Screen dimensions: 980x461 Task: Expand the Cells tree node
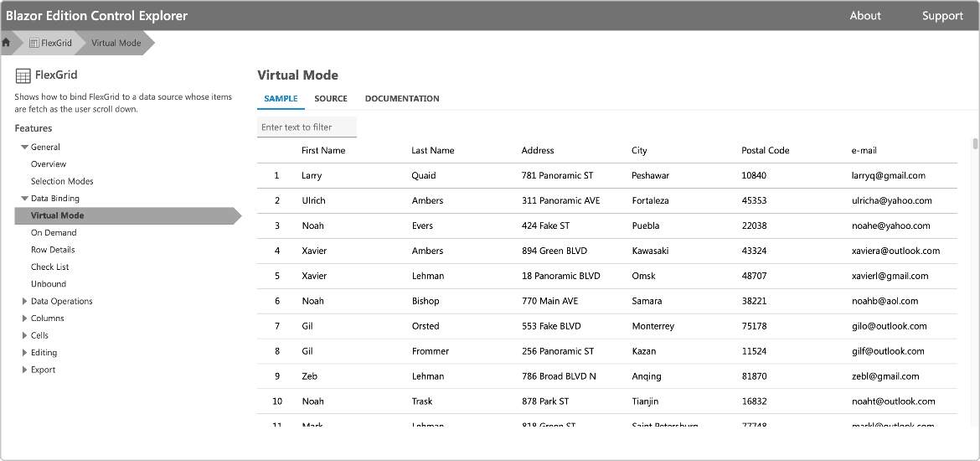coord(24,335)
